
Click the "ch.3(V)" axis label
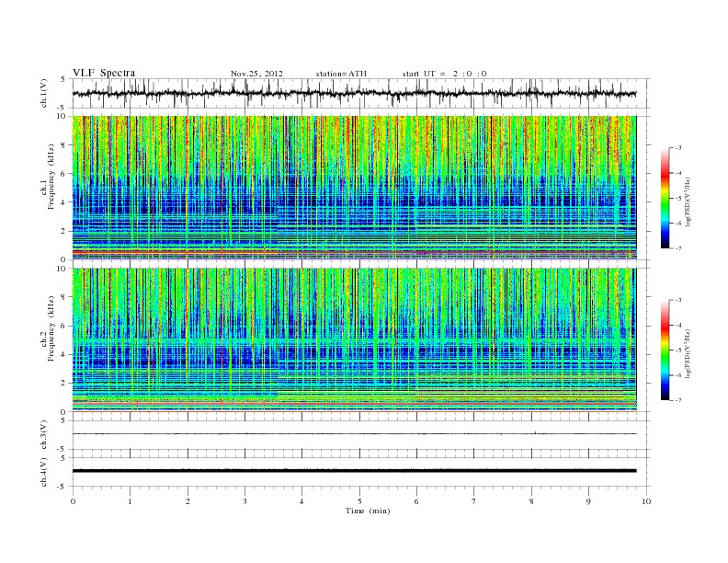click(x=43, y=435)
